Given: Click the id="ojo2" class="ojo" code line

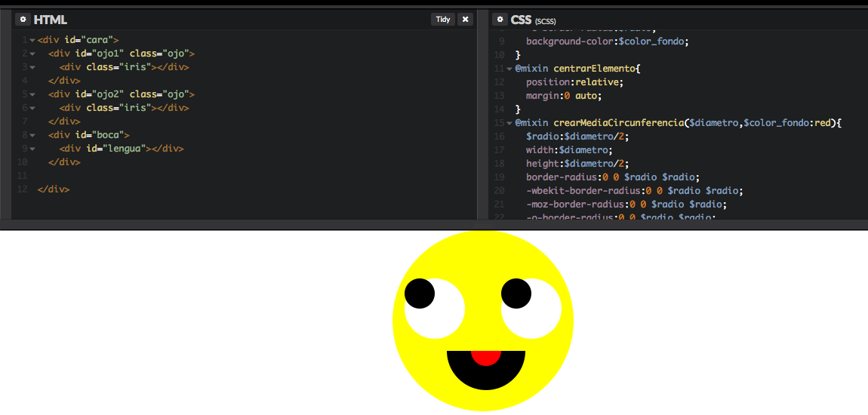Looking at the screenshot, I should (122, 94).
